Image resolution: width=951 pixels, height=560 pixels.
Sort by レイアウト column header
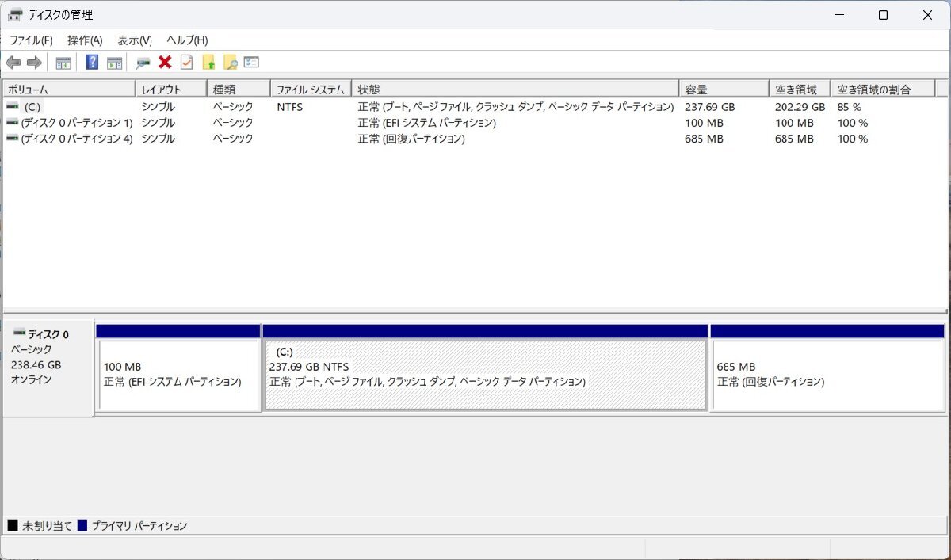(171, 90)
